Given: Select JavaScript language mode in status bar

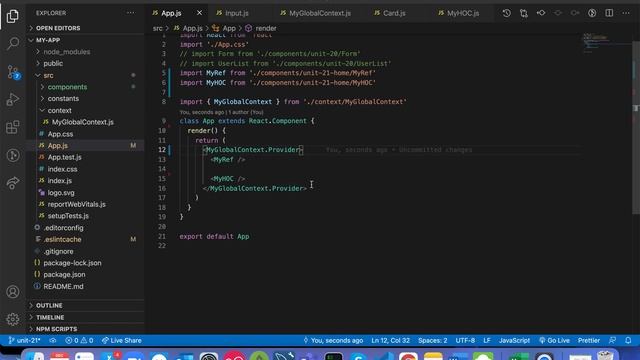Looking at the screenshot, I should (514, 340).
